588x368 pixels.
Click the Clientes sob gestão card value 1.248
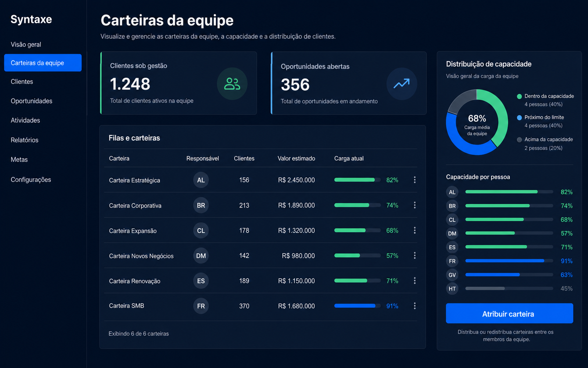(130, 84)
